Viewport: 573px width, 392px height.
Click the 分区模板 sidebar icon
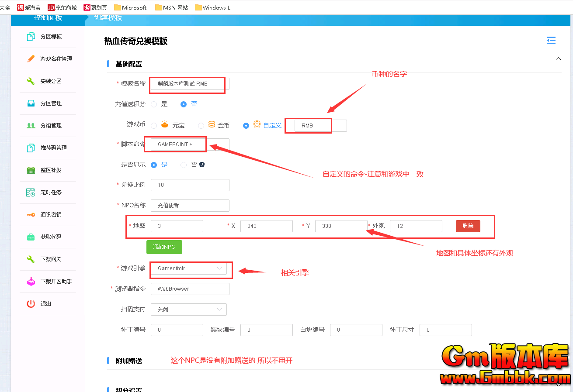click(x=31, y=37)
